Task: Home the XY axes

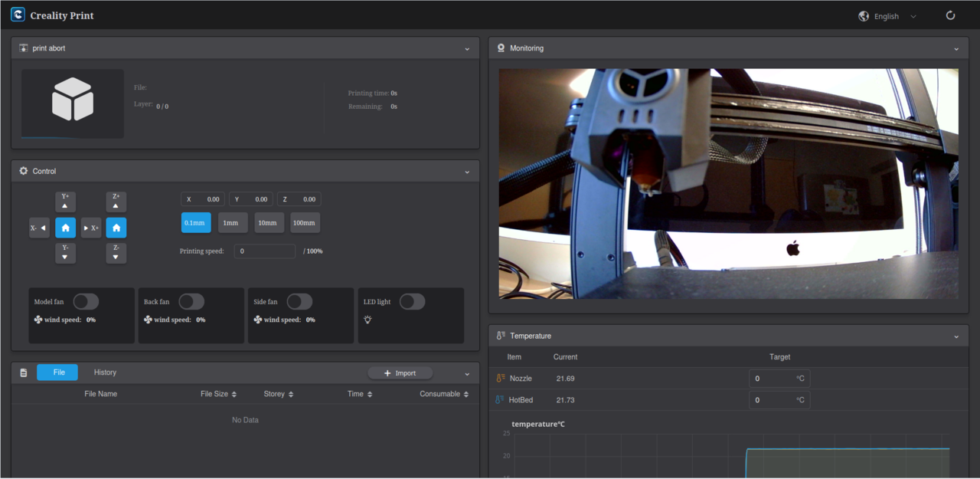Action: tap(65, 228)
